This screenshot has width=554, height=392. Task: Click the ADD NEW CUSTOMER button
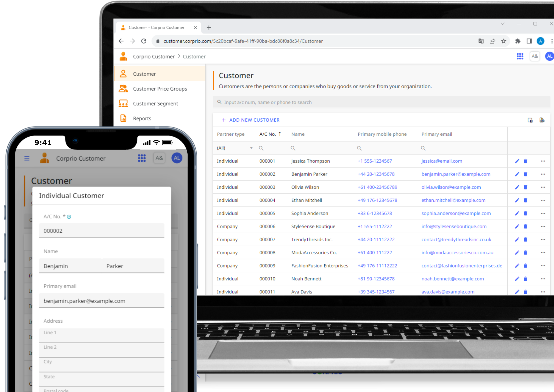(250, 120)
